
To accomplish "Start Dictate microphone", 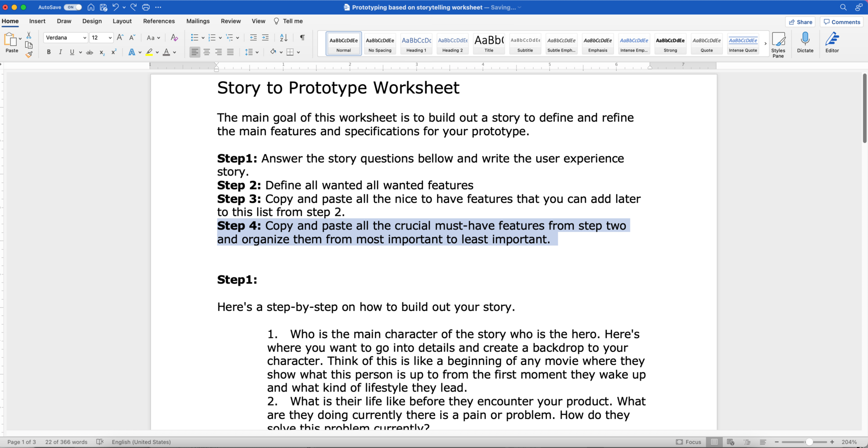I will [805, 42].
